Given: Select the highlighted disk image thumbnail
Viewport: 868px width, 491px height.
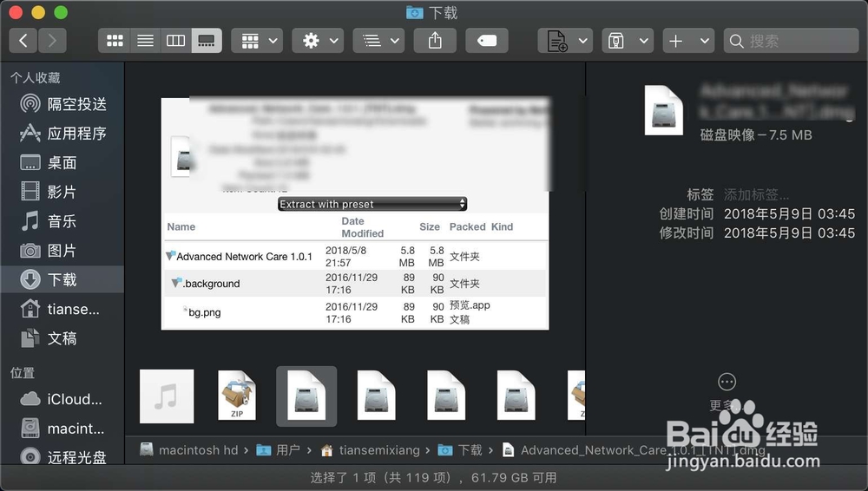Looking at the screenshot, I should click(306, 396).
